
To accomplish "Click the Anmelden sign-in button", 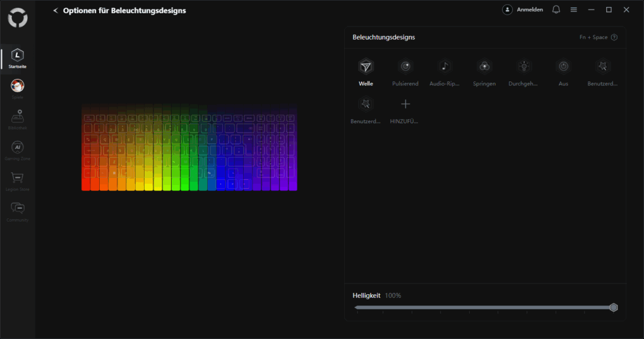I will tap(523, 9).
